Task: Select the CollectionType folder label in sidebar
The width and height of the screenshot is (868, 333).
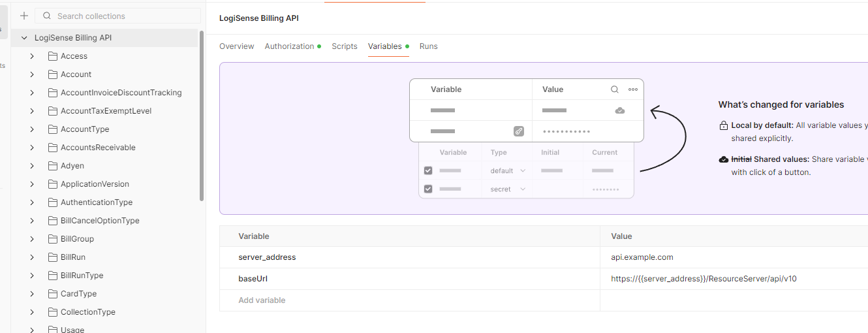Action: point(88,312)
